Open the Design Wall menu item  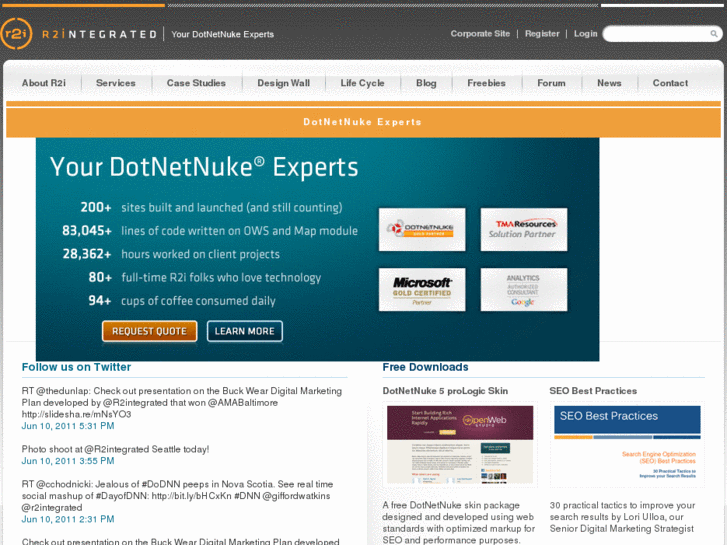[x=283, y=83]
